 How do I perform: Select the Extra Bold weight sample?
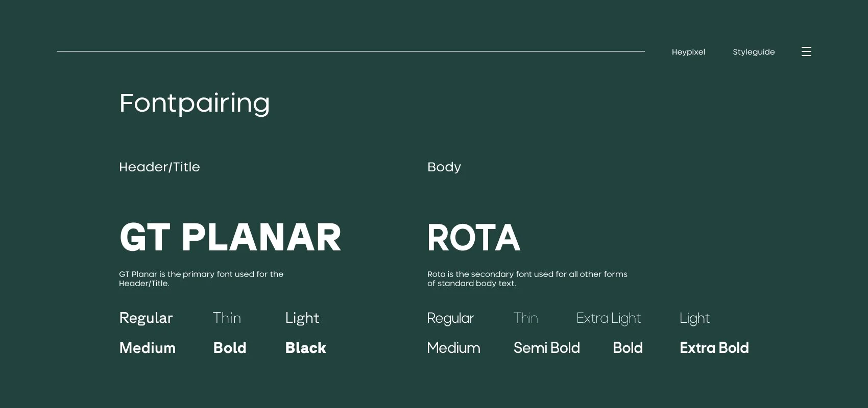pyautogui.click(x=714, y=348)
